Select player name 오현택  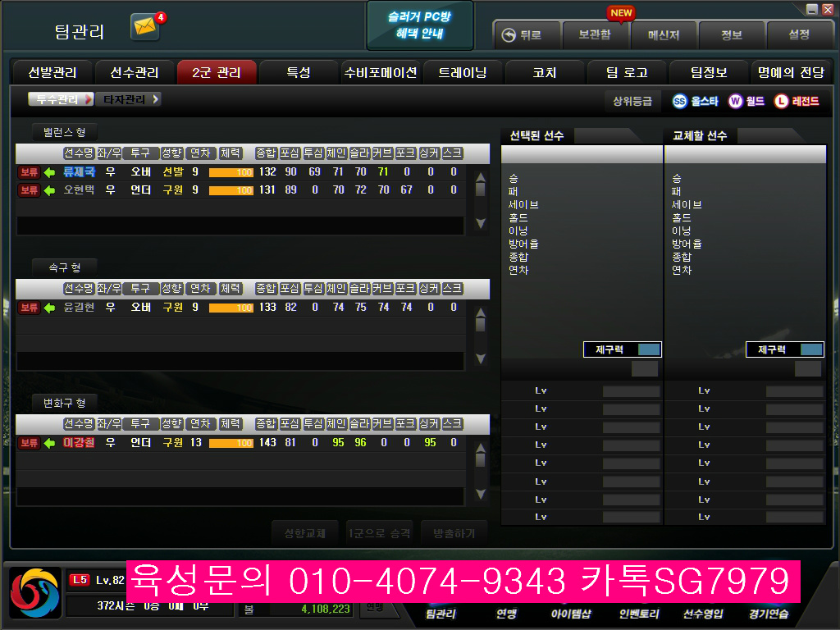79,190
